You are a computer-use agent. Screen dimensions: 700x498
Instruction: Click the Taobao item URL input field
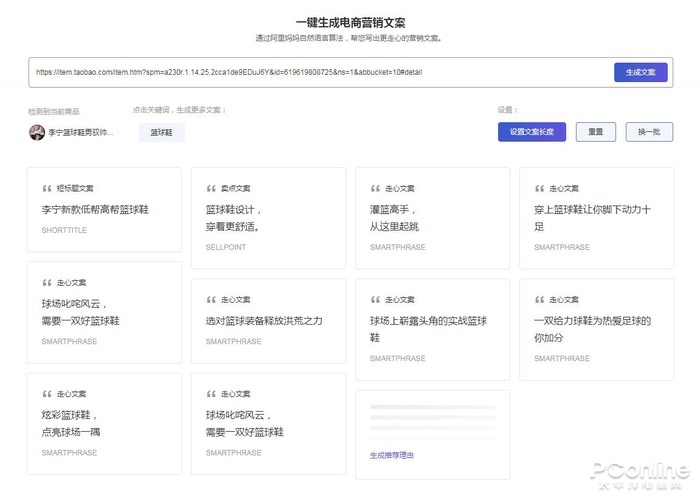coord(320,72)
